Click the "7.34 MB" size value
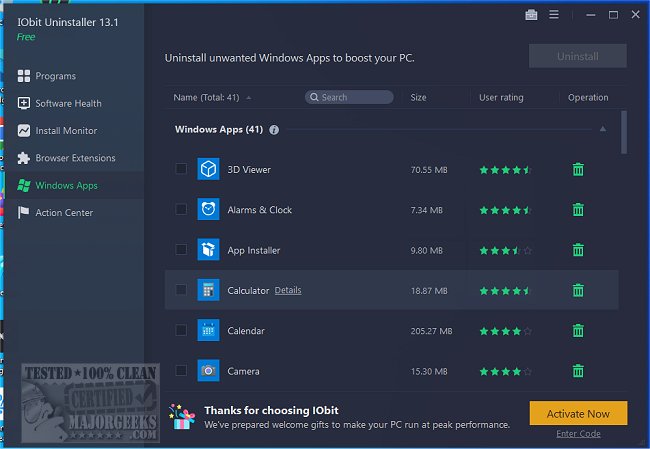 click(427, 210)
